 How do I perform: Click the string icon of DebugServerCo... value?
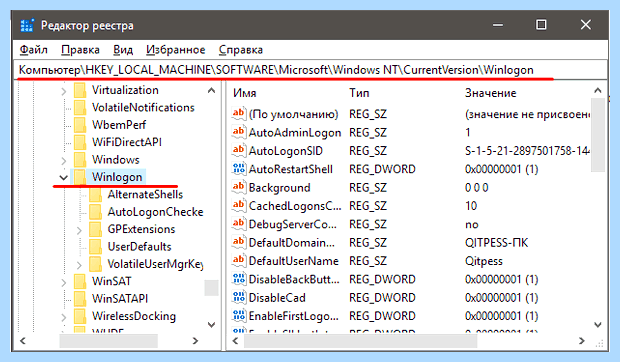coord(238,224)
